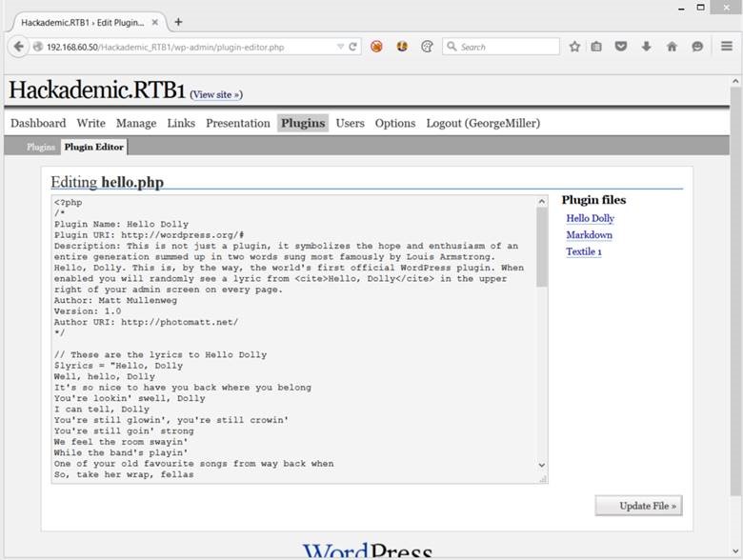Click the palette extension icon
743x560 pixels.
click(x=427, y=47)
